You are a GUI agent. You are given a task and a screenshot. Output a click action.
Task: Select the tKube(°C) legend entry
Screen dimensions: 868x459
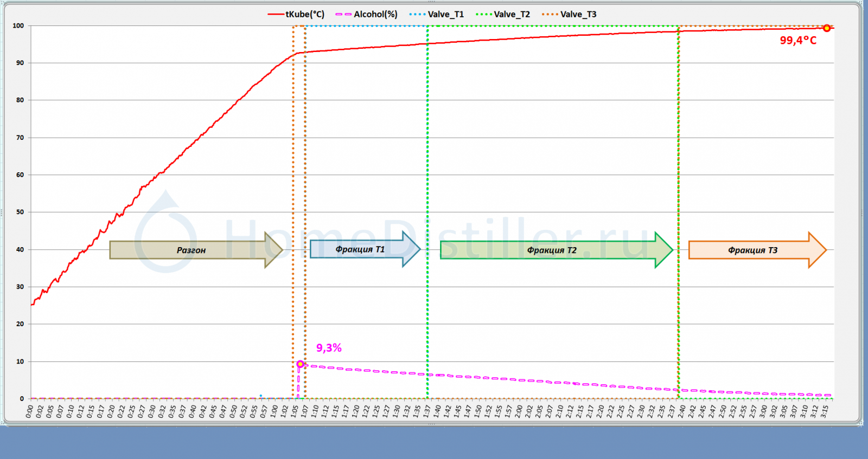[305, 14]
